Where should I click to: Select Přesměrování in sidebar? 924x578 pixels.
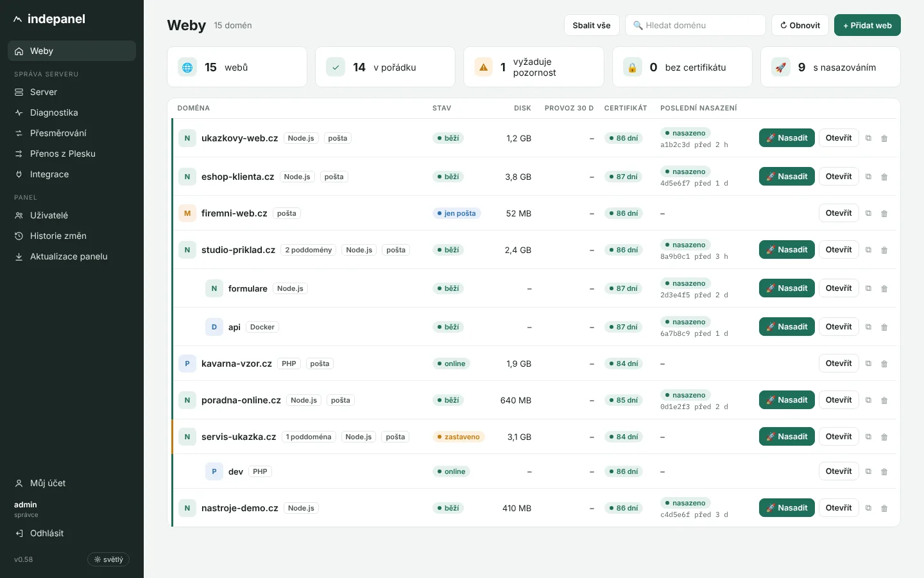(72, 133)
